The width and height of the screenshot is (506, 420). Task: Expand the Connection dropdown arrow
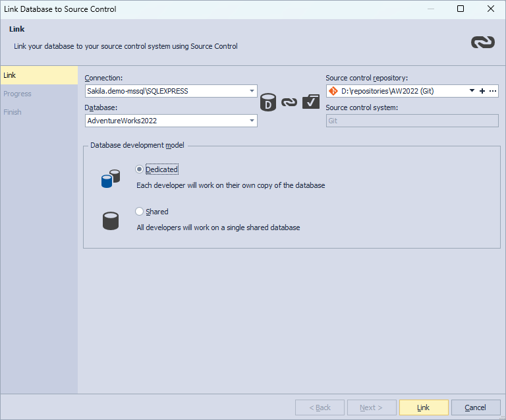point(252,91)
